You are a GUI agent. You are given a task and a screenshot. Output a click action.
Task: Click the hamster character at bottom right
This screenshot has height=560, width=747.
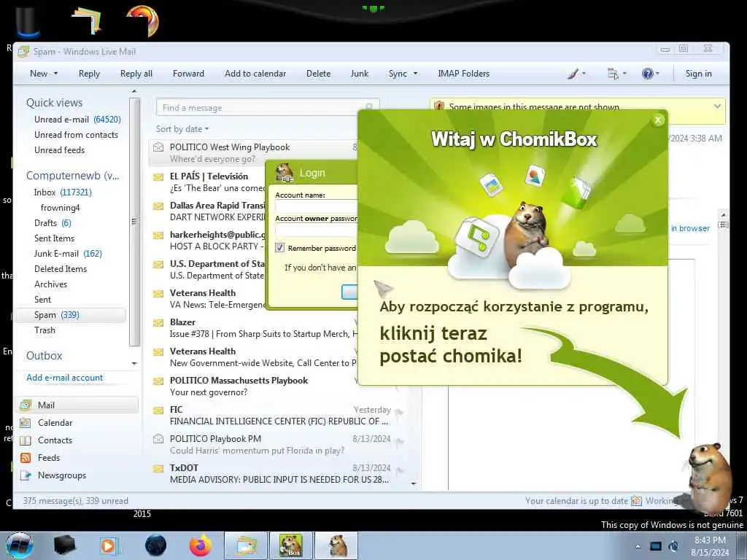[x=711, y=478]
